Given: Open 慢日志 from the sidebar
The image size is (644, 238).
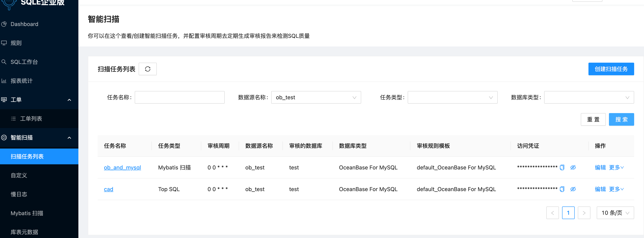Looking at the screenshot, I should 19,194.
